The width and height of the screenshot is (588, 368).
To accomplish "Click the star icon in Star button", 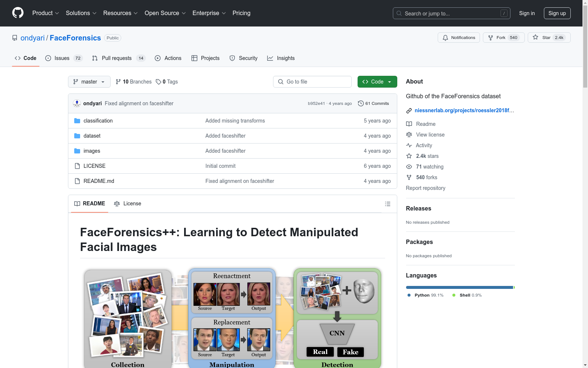I will pyautogui.click(x=535, y=37).
